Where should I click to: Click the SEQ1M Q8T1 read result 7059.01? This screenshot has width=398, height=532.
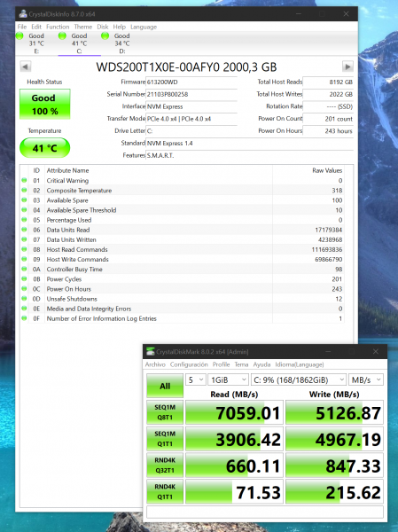click(234, 412)
